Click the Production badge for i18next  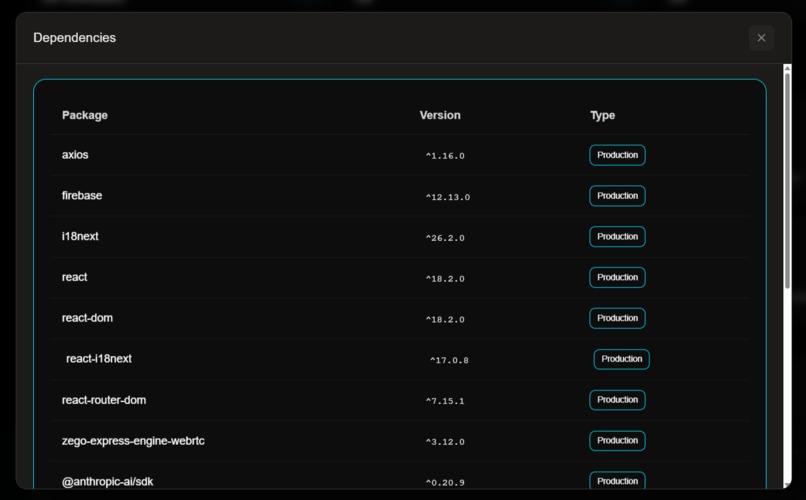[617, 236]
